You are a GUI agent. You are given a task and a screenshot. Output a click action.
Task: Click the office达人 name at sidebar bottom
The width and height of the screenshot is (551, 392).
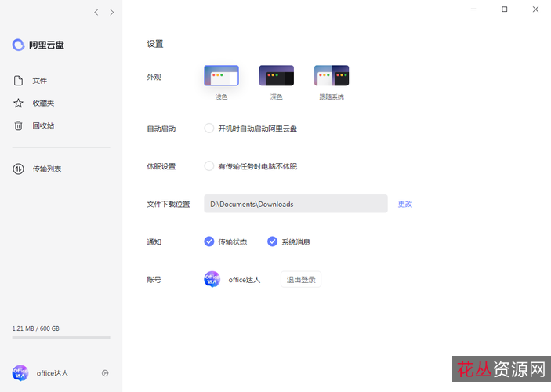click(53, 373)
